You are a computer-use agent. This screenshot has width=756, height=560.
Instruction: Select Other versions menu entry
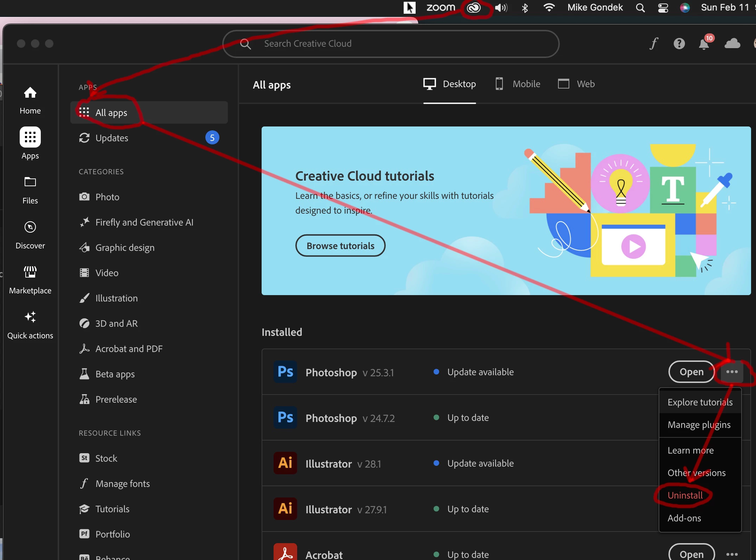(696, 473)
